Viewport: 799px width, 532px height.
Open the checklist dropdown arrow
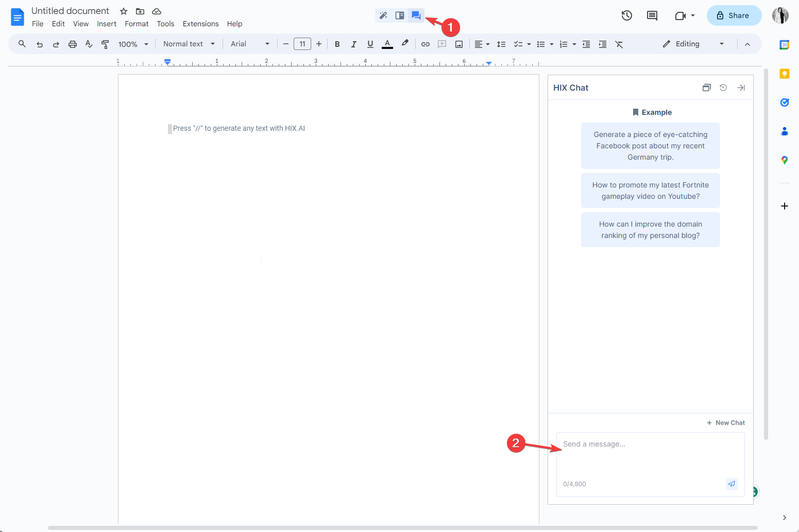(x=529, y=44)
